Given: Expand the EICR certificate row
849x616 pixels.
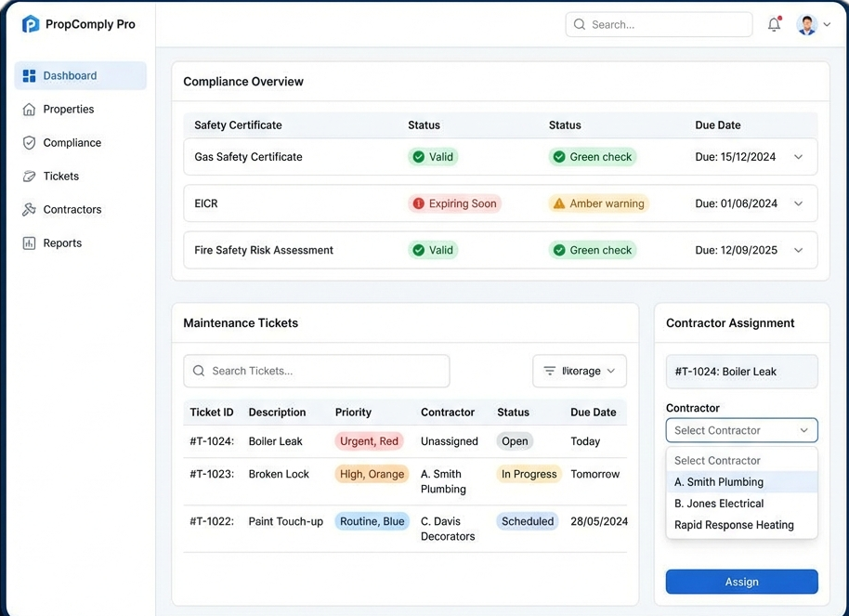Looking at the screenshot, I should coord(798,203).
